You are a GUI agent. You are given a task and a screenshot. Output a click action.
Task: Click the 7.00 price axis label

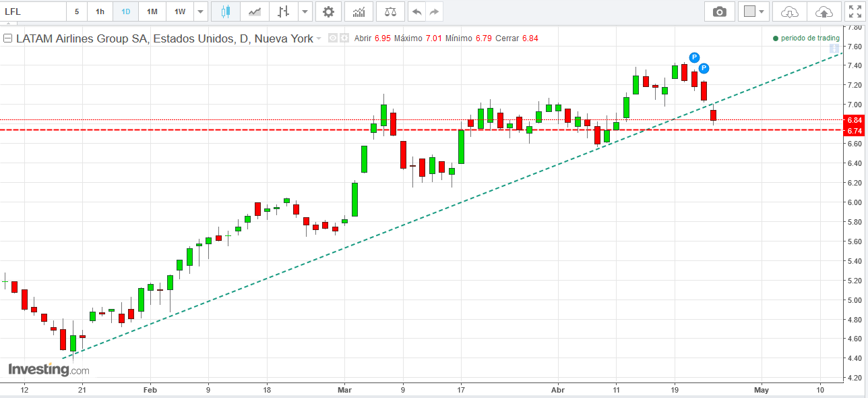click(x=855, y=105)
